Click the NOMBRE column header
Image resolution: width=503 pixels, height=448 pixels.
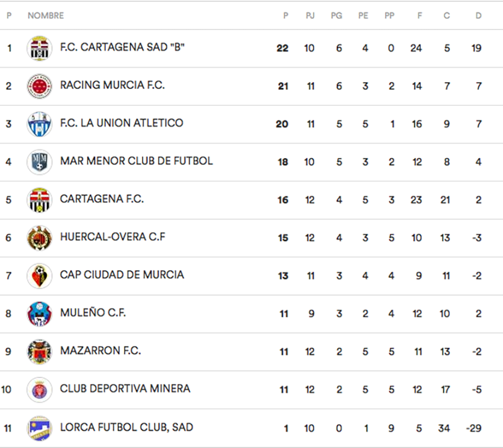tap(46, 16)
